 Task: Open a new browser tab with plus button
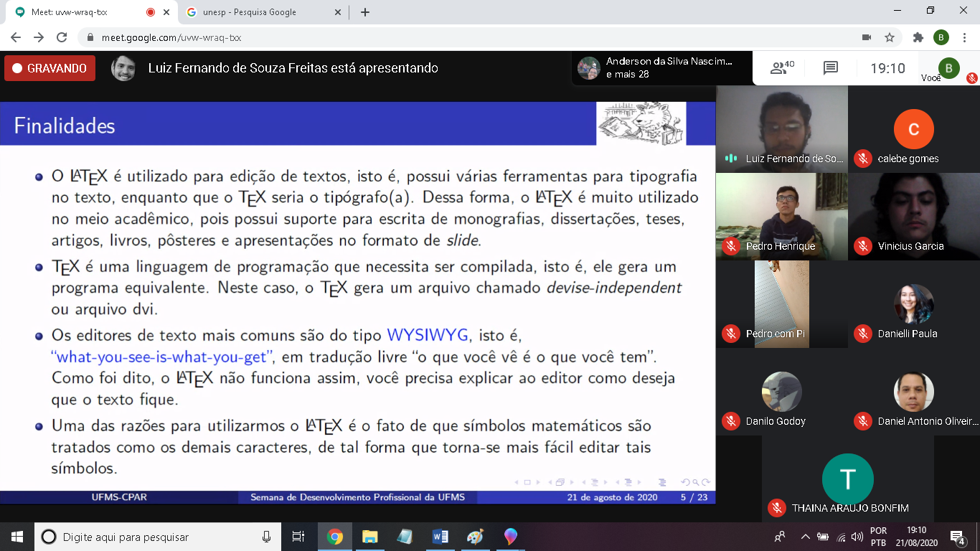click(365, 12)
